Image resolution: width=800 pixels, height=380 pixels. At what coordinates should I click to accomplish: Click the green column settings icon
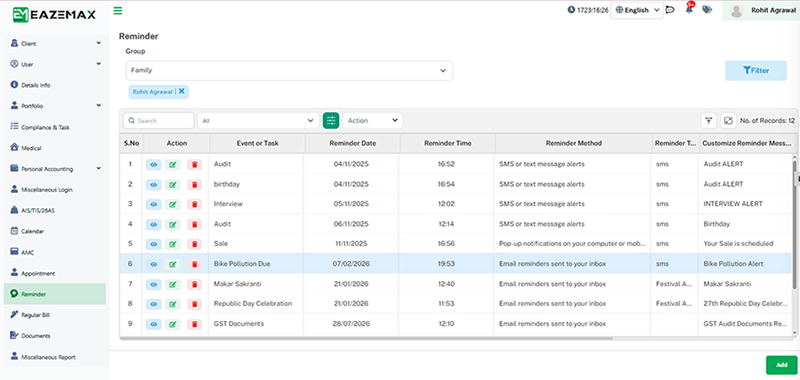(331, 120)
